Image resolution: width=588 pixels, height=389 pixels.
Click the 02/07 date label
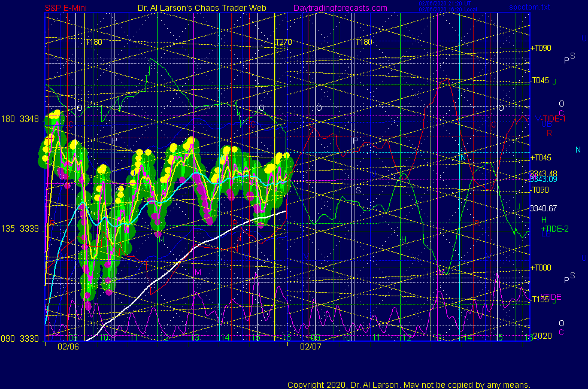click(311, 347)
